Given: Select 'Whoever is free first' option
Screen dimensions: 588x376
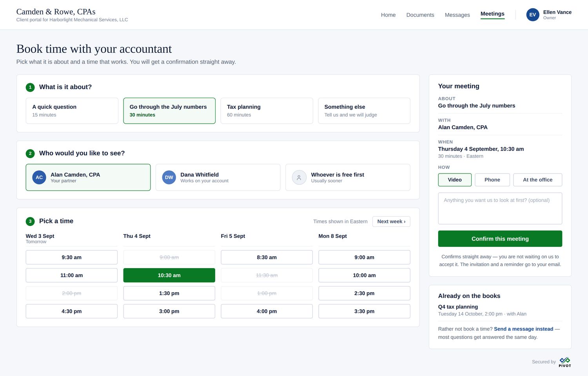Looking at the screenshot, I should (x=348, y=177).
